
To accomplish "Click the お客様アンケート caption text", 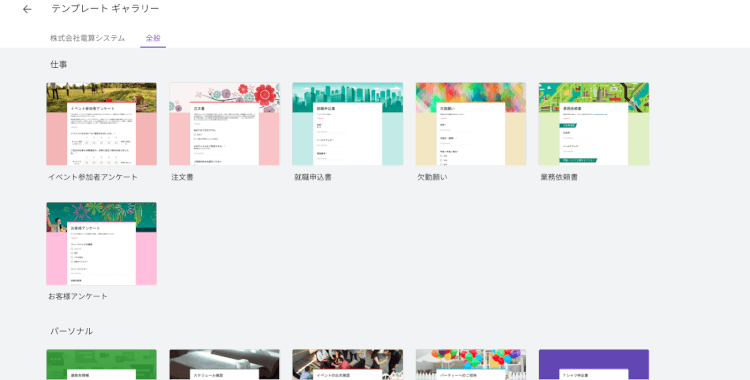I will pyautogui.click(x=78, y=296).
